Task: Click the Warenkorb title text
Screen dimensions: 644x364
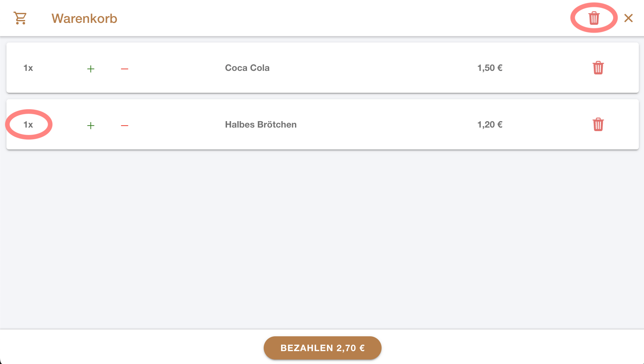Action: coord(84,18)
